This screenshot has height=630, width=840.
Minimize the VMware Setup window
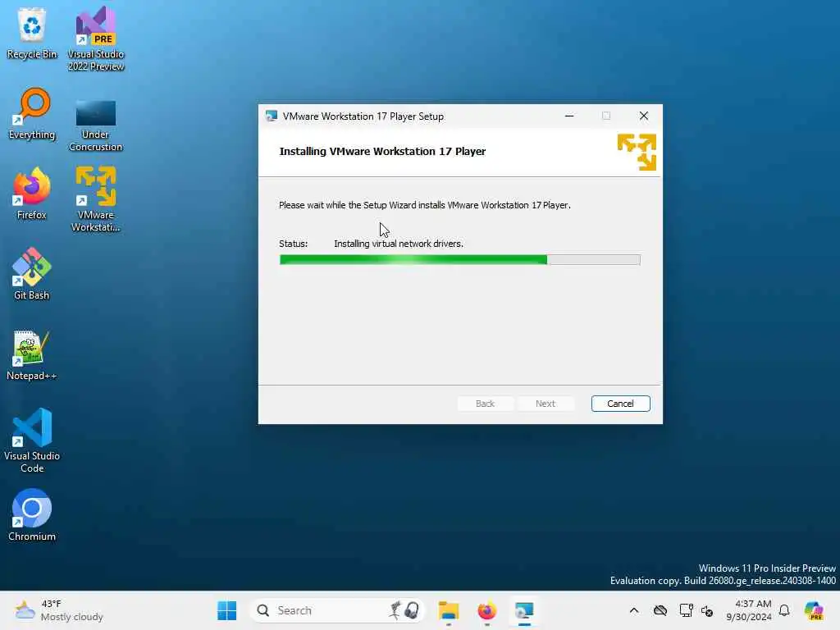pyautogui.click(x=569, y=116)
